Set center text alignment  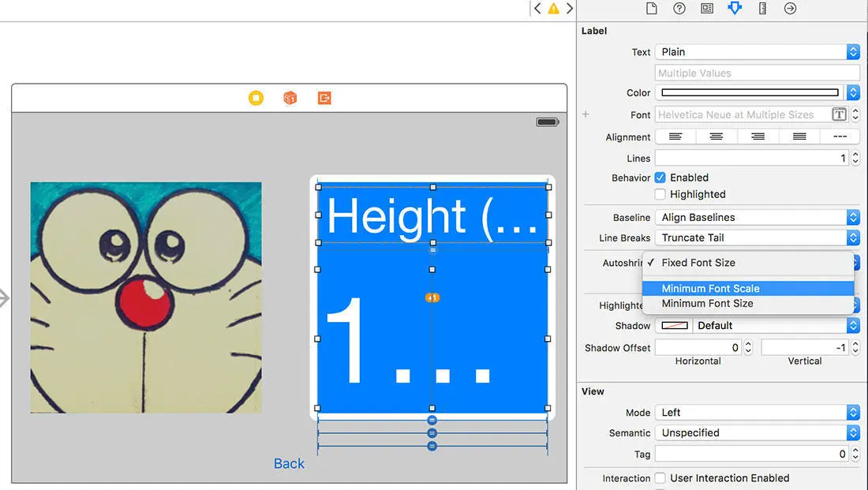[x=716, y=137]
